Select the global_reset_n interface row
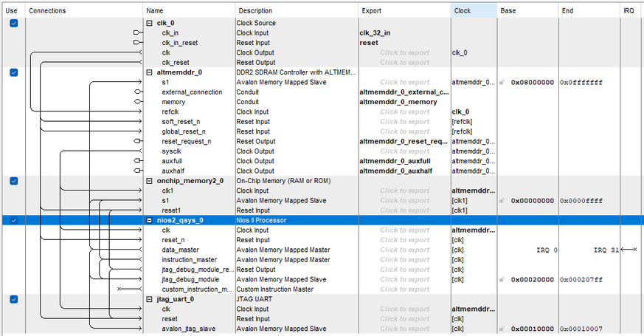The height and width of the screenshot is (336, 644). tap(183, 131)
